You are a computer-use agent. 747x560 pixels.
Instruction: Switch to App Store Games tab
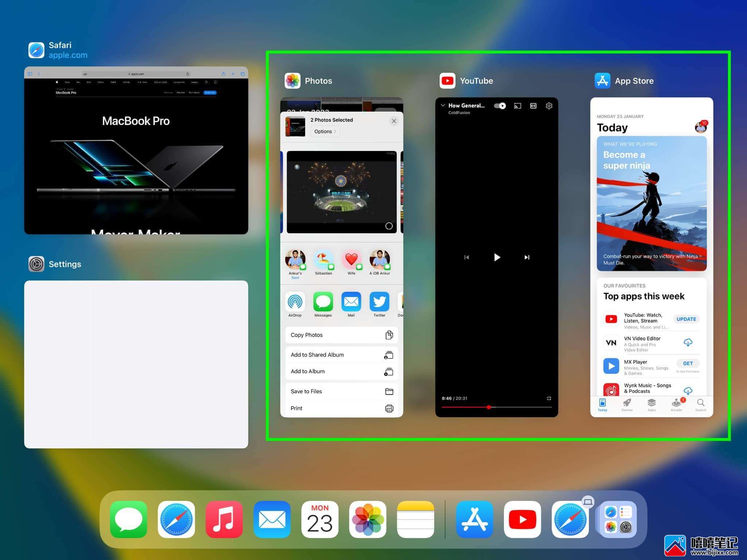[627, 405]
